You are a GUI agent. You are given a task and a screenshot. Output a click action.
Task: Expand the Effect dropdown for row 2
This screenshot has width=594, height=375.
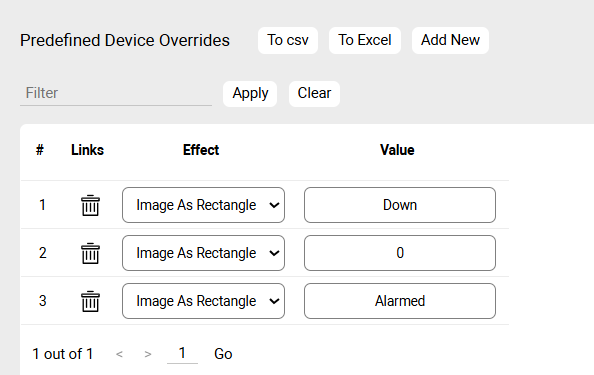point(203,253)
